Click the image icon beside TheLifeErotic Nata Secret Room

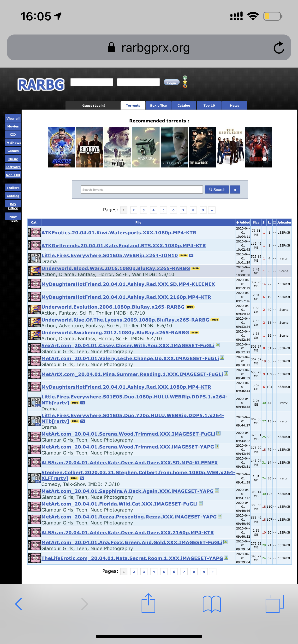click(x=226, y=558)
